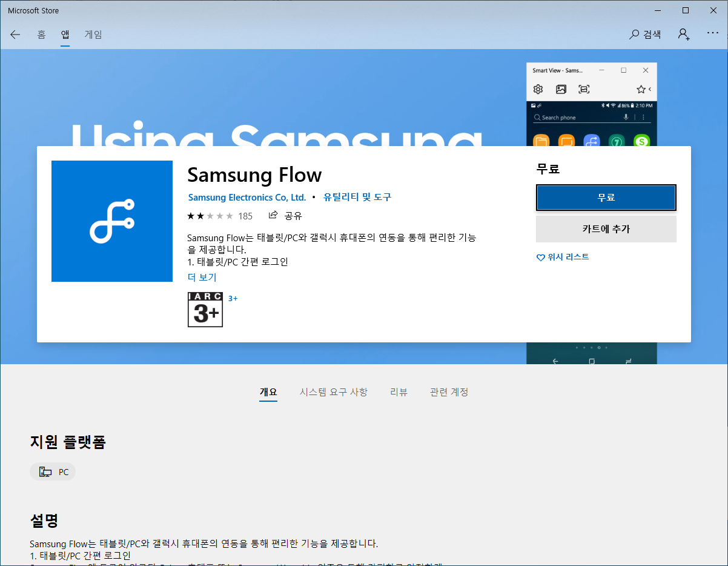Add the app with 카트에 추가
Image resolution: width=728 pixels, height=566 pixels.
(x=606, y=229)
